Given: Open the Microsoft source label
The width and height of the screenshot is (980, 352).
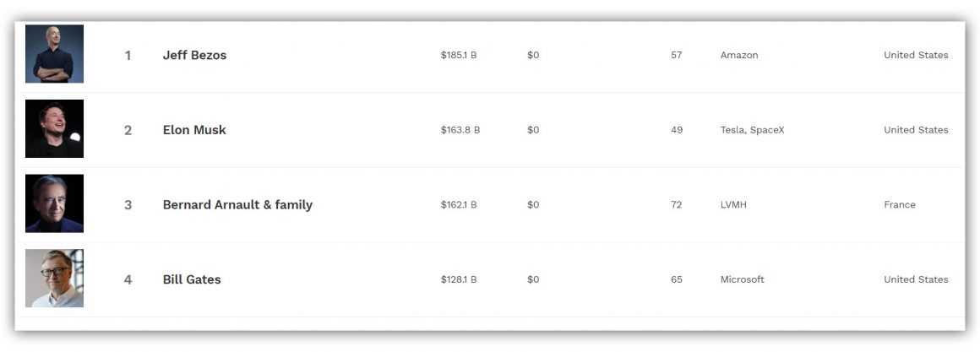Looking at the screenshot, I should 742,279.
